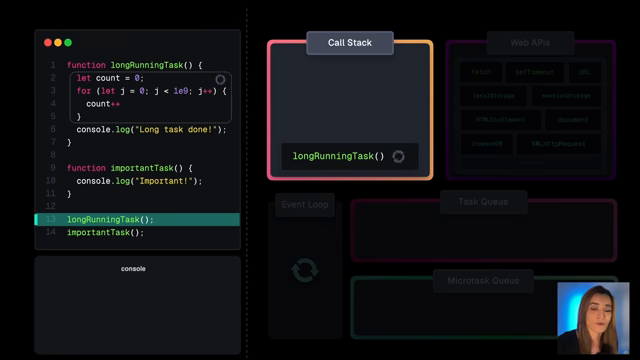Click the longRunningTask() frame in Call Stack
This screenshot has width=640, height=360.
[350, 156]
